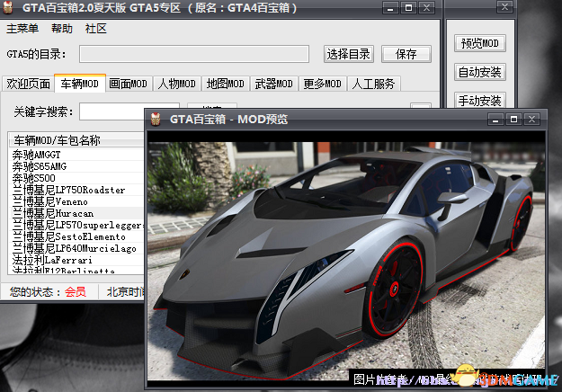
Task: Click the 手动安装 button
Action: click(x=480, y=101)
